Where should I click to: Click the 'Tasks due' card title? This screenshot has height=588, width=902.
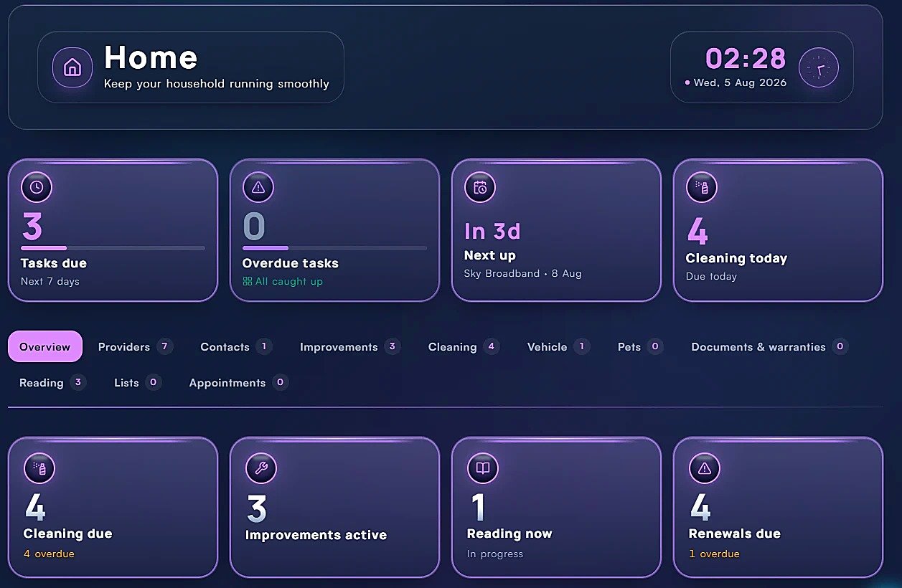54,263
